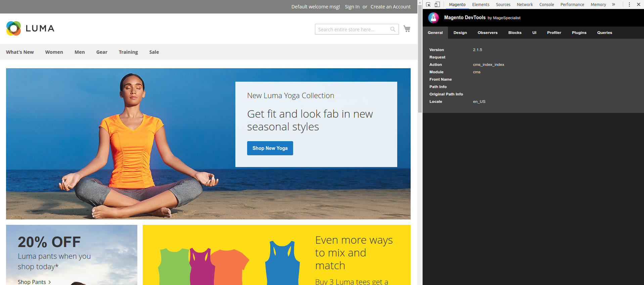Switch to the Magento DevTools tab
644x285 pixels.
[x=457, y=4]
